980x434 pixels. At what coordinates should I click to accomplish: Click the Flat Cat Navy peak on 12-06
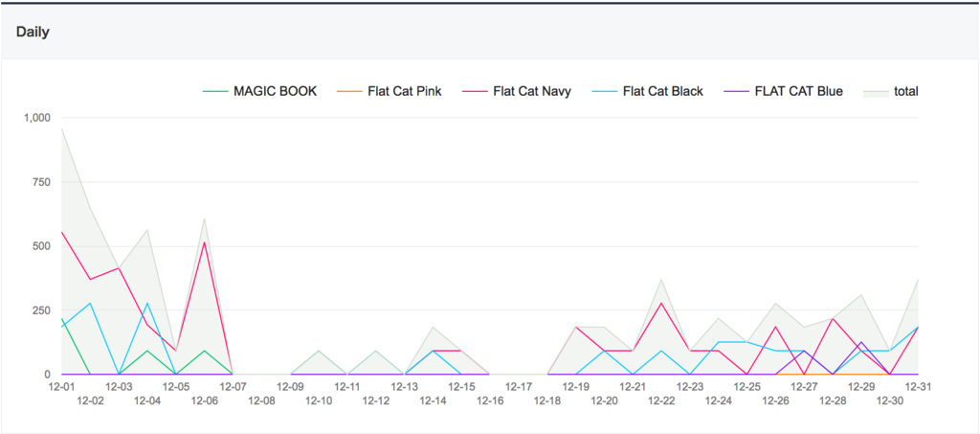tap(205, 242)
